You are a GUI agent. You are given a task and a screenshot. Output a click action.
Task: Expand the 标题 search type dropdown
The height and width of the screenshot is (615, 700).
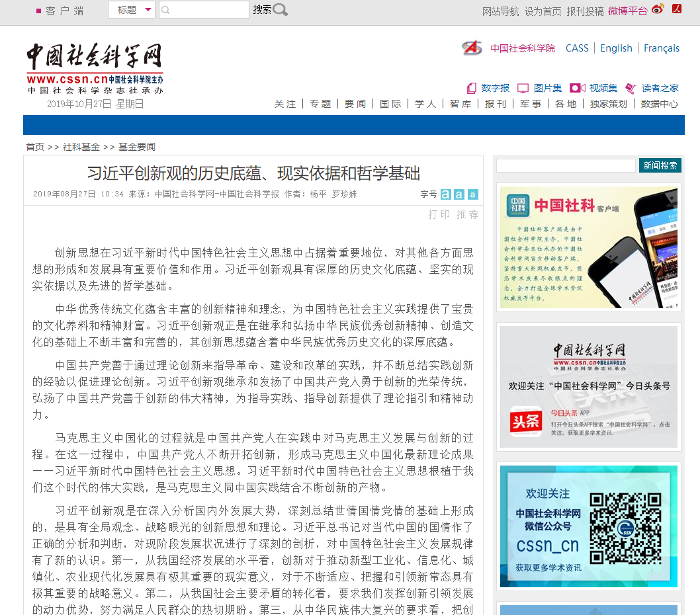pos(148,9)
